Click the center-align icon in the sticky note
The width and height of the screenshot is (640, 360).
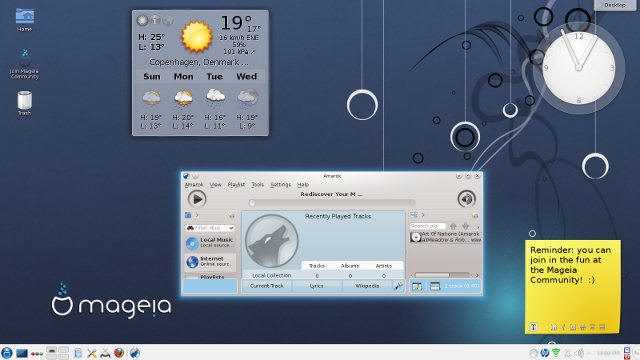592,327
